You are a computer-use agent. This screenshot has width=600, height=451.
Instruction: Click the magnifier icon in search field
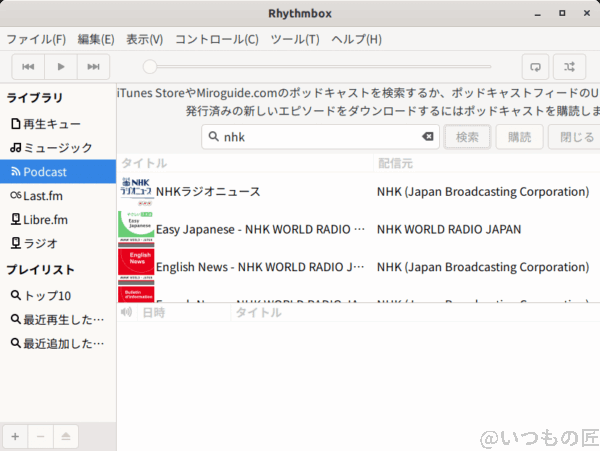click(214, 136)
